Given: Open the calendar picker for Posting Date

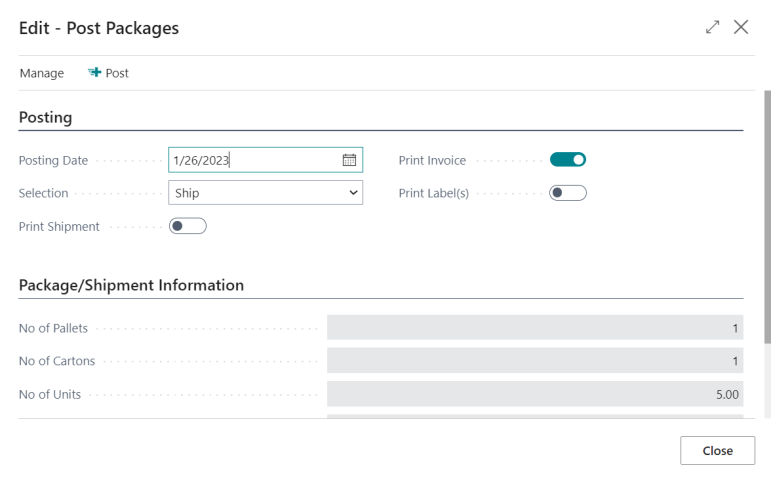Looking at the screenshot, I should [349, 160].
